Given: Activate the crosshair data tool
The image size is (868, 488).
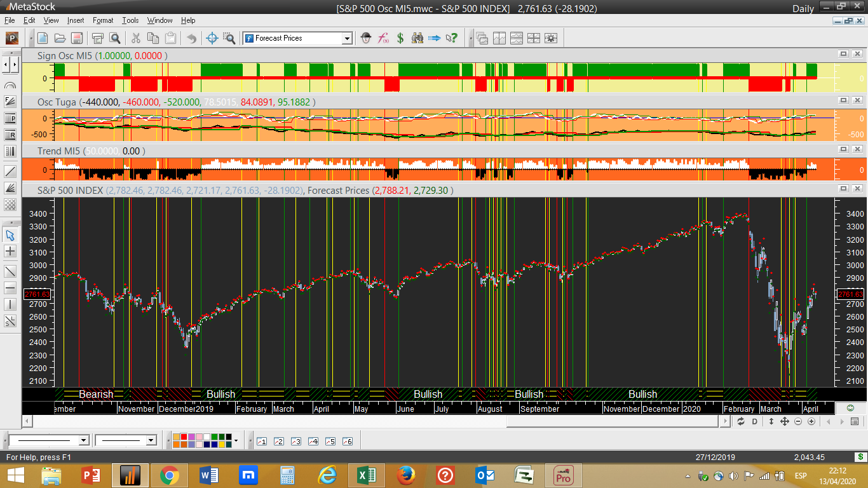Looking at the screenshot, I should tap(212, 38).
